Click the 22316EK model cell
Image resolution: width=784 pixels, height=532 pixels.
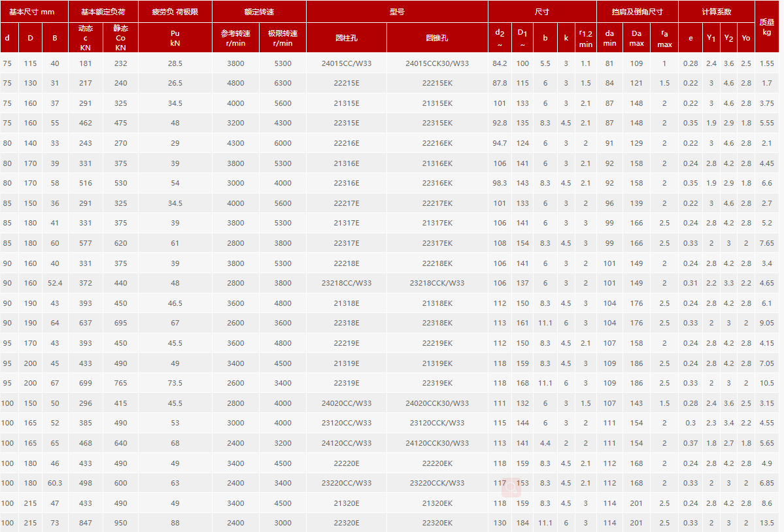tap(437, 184)
